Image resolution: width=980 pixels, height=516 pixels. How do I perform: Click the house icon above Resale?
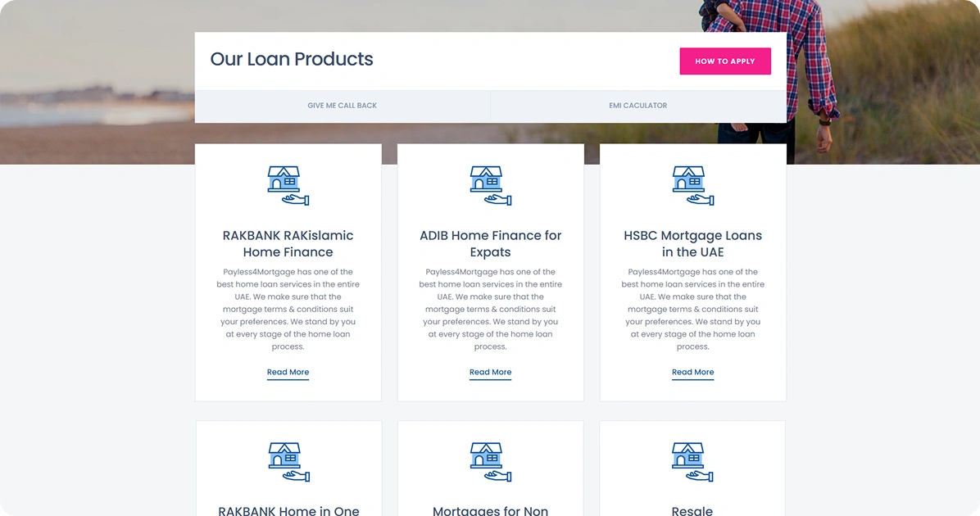[692, 462]
